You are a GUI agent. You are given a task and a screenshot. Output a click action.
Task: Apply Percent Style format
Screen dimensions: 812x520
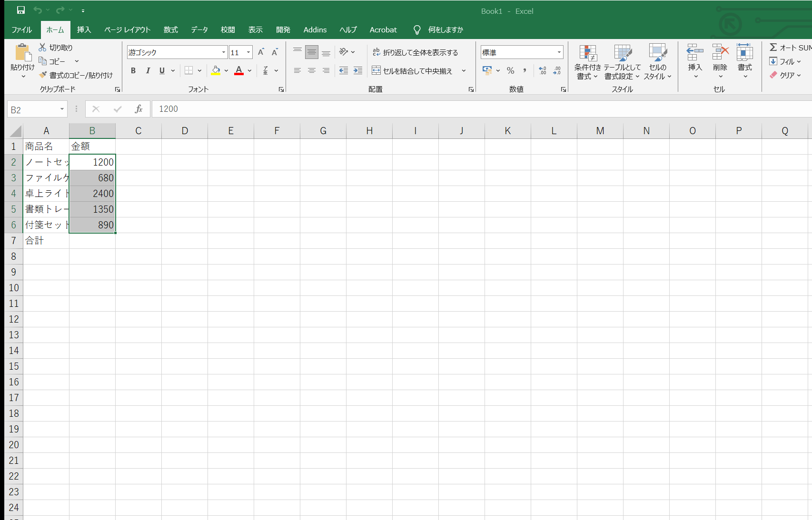pos(511,70)
